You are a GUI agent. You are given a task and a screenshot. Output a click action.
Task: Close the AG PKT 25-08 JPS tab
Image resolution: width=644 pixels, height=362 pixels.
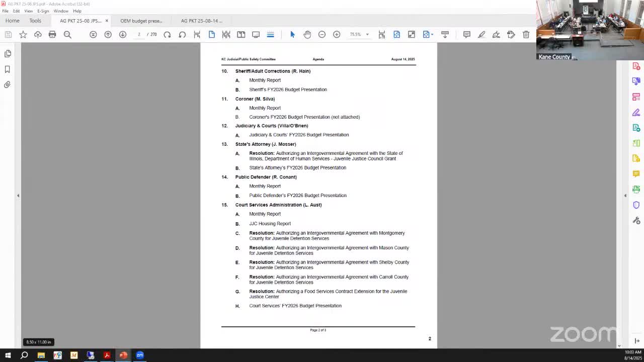click(x=107, y=21)
